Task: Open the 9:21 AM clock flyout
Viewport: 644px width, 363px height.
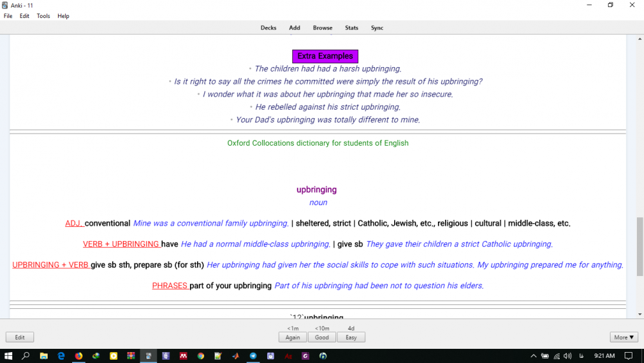Action: coord(605,356)
